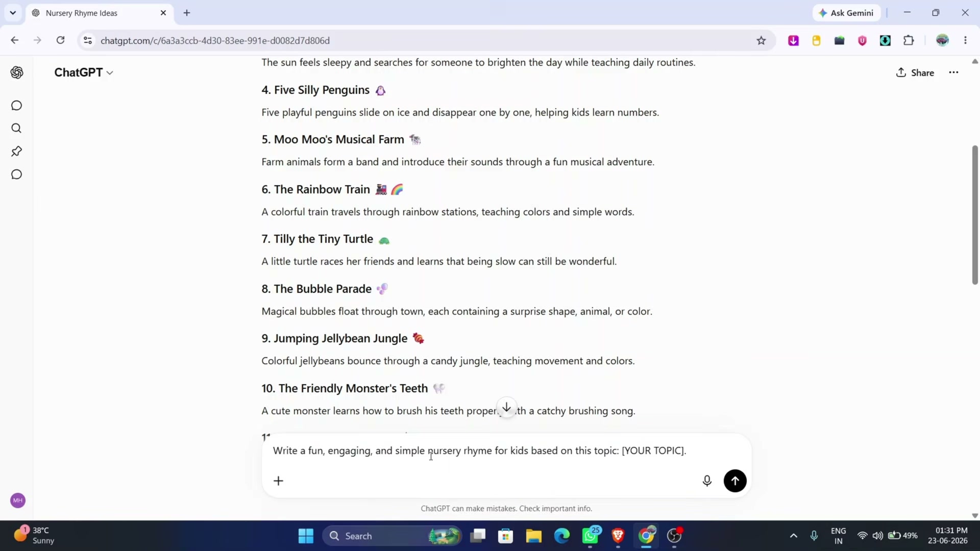Open the dark folder extension icon
980x551 pixels.
(839, 40)
